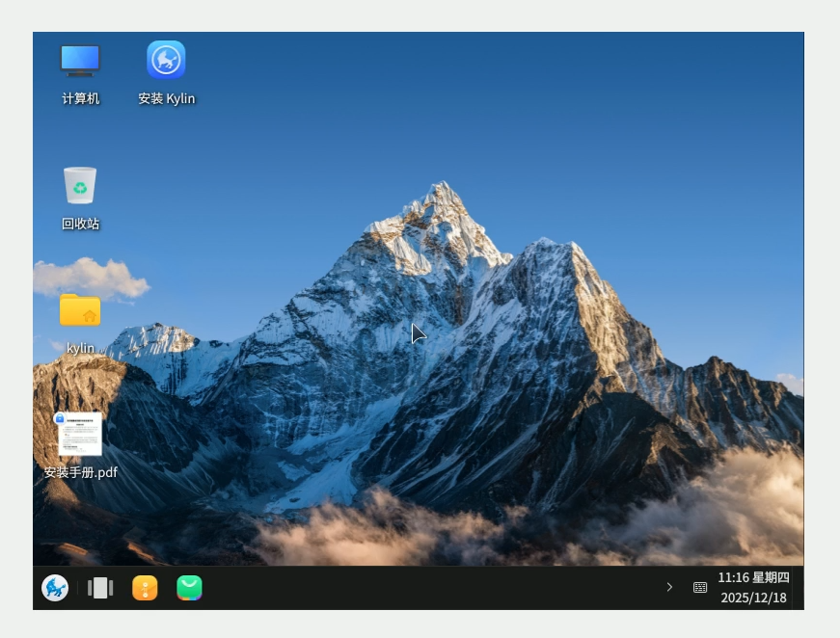The image size is (840, 638).
Task: Launch the 安装 Kylin installer icon
Action: (x=166, y=60)
